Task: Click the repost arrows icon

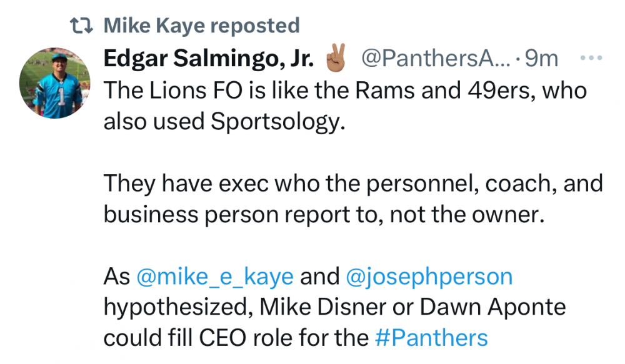Action: point(81,26)
